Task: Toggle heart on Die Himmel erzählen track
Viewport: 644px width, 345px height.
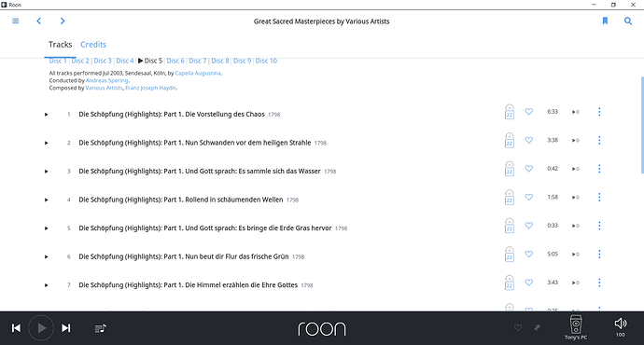Action: coord(529,283)
